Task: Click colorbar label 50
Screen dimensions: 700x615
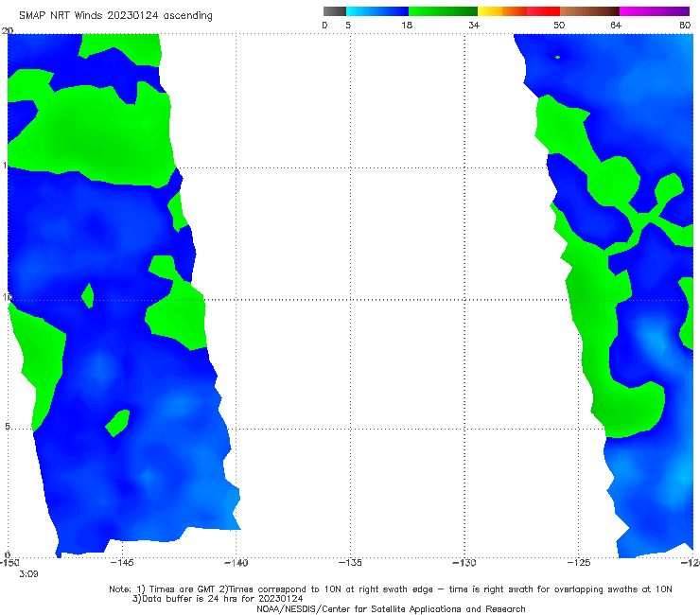Action: coord(559,25)
